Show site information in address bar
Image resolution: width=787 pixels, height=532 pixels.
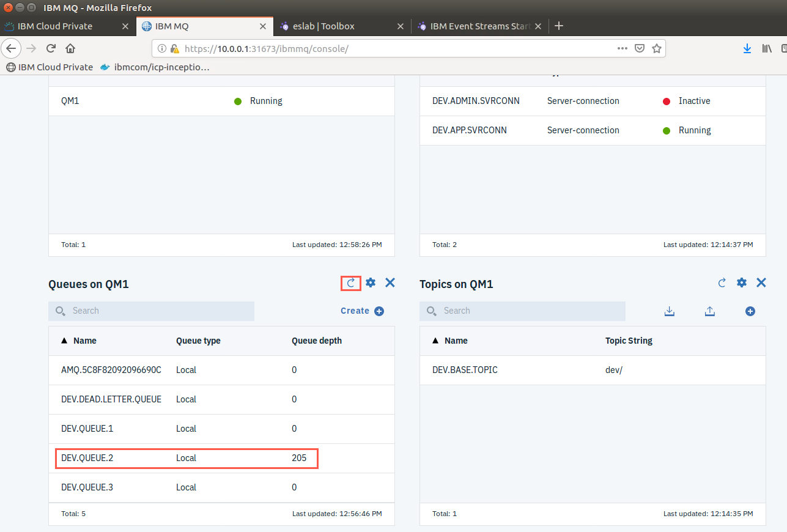click(161, 48)
